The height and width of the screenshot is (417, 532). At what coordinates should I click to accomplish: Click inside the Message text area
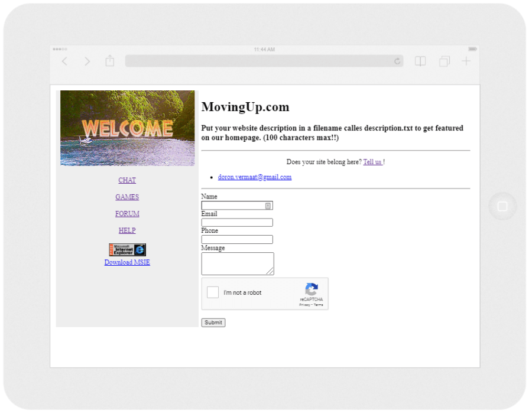(237, 263)
